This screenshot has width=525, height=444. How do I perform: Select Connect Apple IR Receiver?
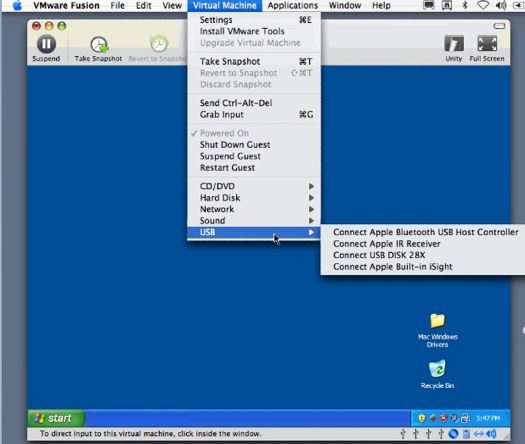(x=423, y=244)
